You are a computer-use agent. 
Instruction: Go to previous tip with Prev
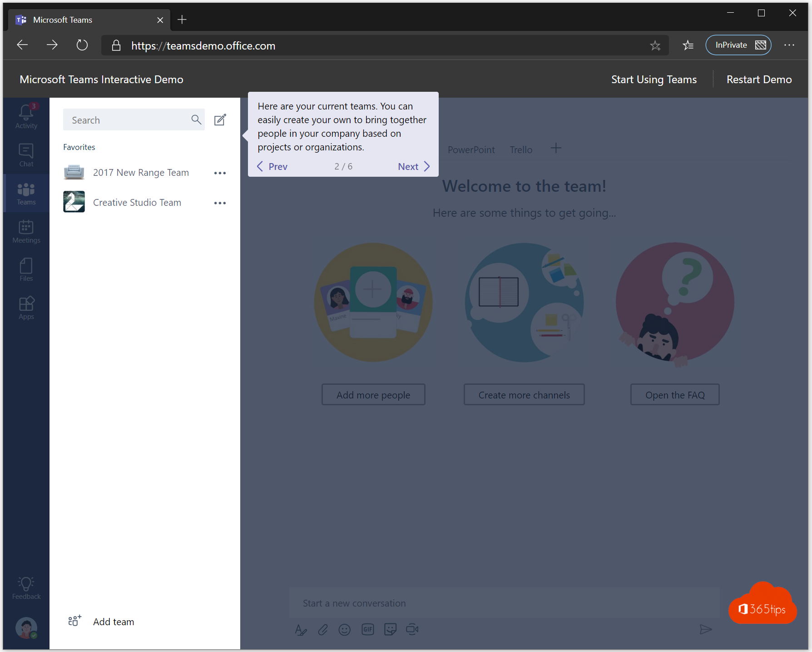click(x=272, y=166)
